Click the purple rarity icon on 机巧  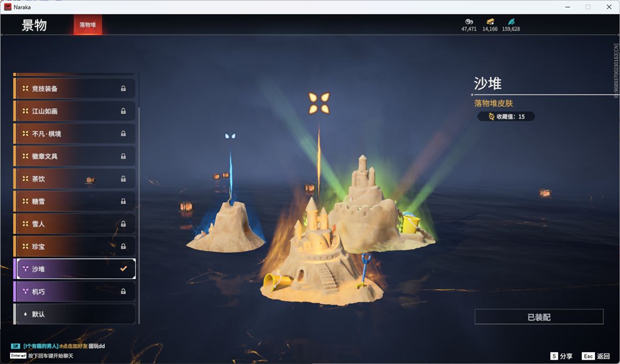[x=25, y=292]
